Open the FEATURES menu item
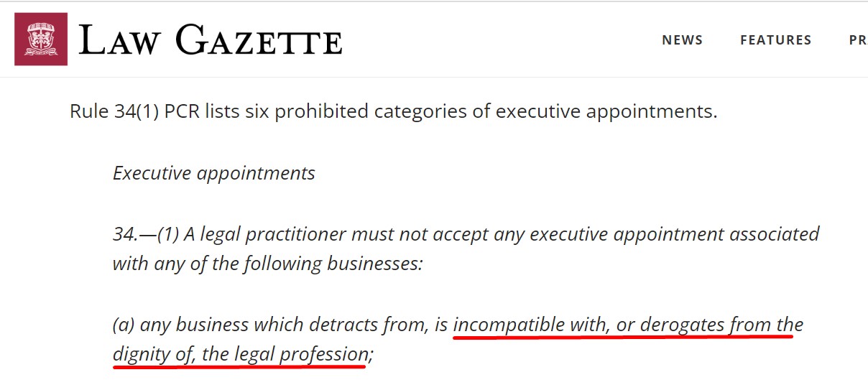 [776, 40]
